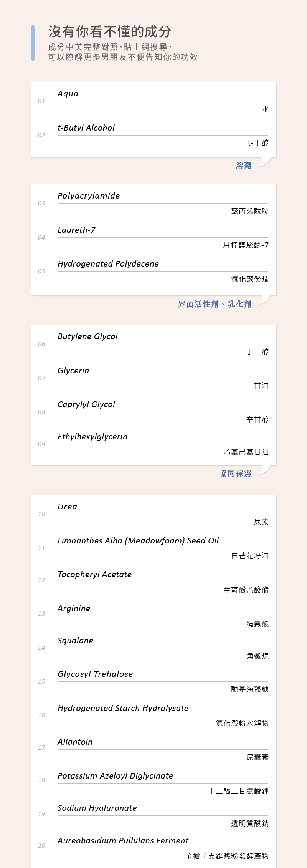Select Hydrogenated Polydecene entry
This screenshot has height=868, width=307.
tap(108, 264)
